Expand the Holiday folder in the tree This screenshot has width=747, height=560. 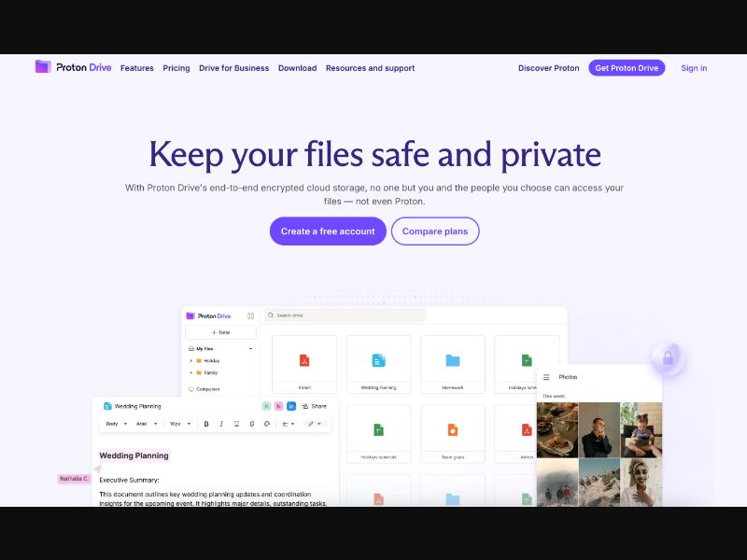click(191, 360)
